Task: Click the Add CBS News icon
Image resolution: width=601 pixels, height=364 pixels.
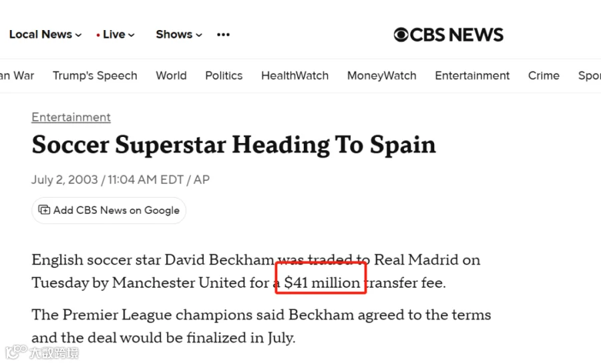Action: [44, 210]
